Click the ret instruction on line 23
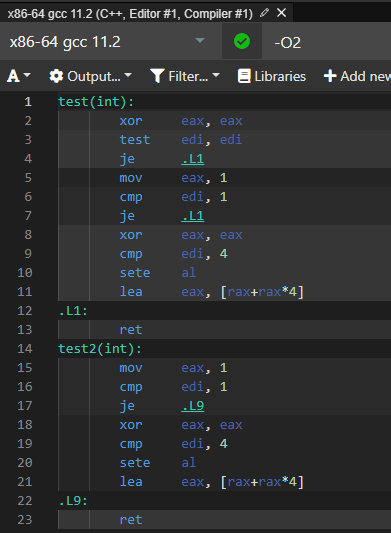The width and height of the screenshot is (391, 533). tap(131, 520)
